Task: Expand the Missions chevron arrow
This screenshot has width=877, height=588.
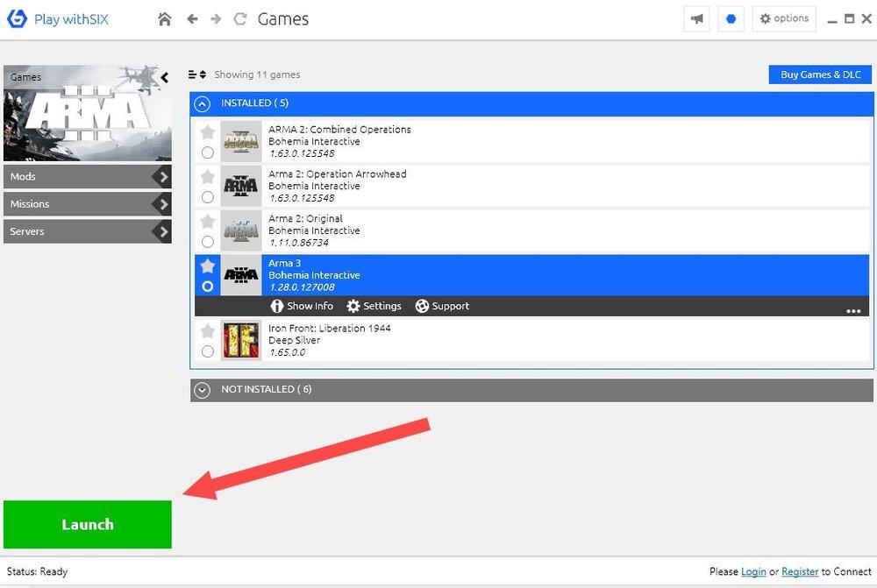Action: 162,204
